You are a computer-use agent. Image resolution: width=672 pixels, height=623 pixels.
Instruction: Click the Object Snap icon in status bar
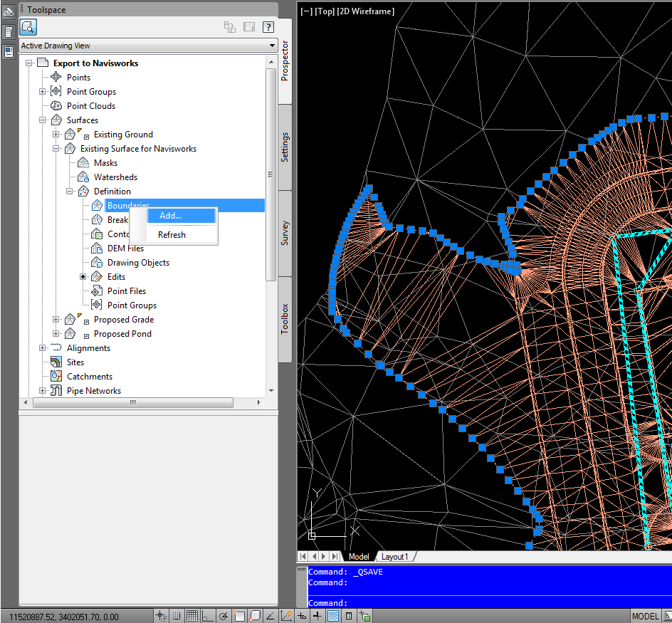click(238, 616)
